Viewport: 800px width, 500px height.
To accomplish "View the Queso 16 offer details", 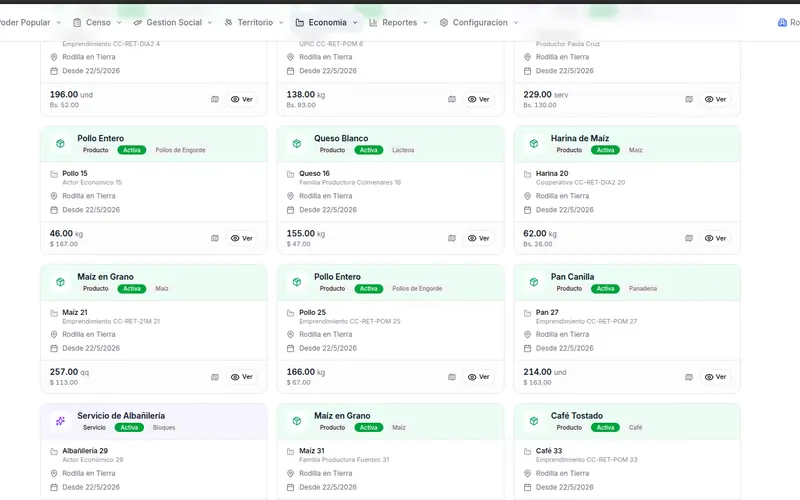I will coord(479,238).
